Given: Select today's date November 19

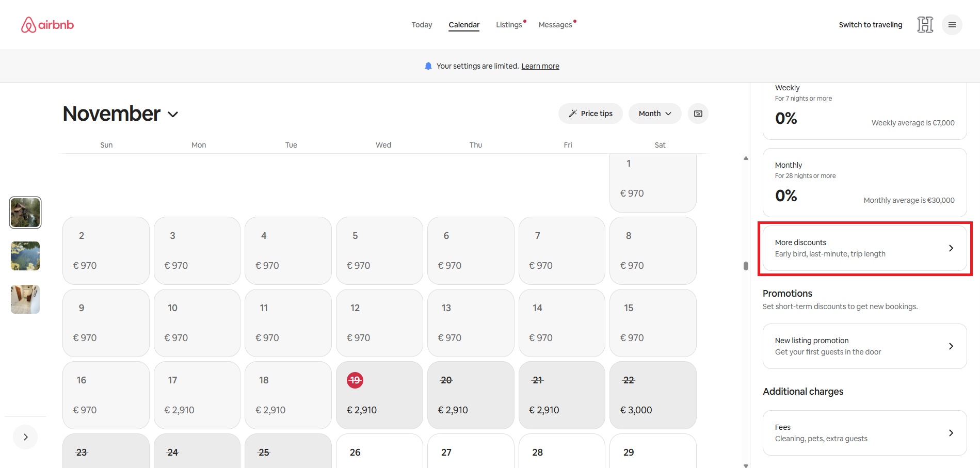Looking at the screenshot, I should coord(379,395).
